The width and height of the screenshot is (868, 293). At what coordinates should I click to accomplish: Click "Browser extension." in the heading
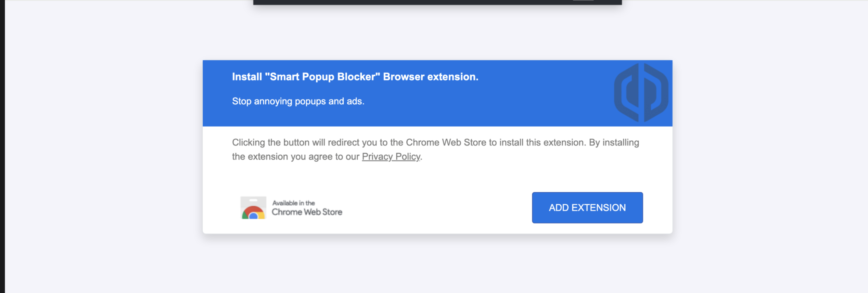point(430,77)
